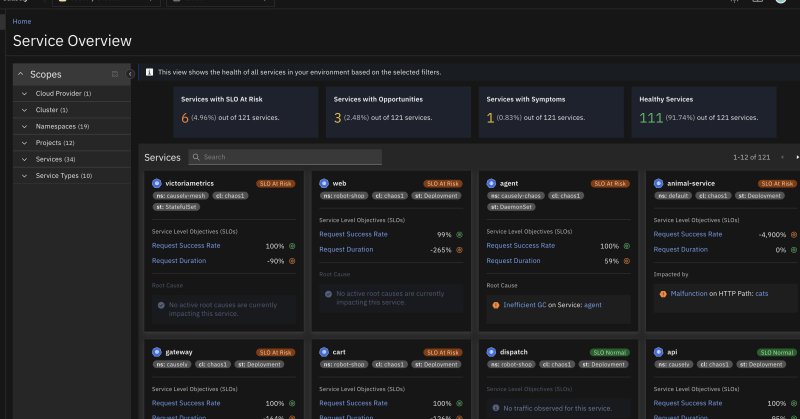Click the SLO At Risk badge on agent
Viewport: 800px width, 419px height.
(x=610, y=184)
